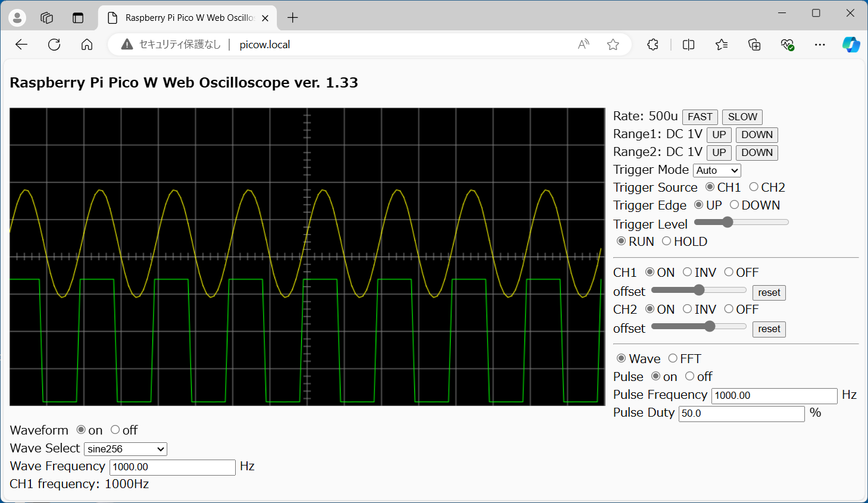The image size is (868, 503).
Task: Set Trigger Edge to DOWN
Action: [735, 205]
